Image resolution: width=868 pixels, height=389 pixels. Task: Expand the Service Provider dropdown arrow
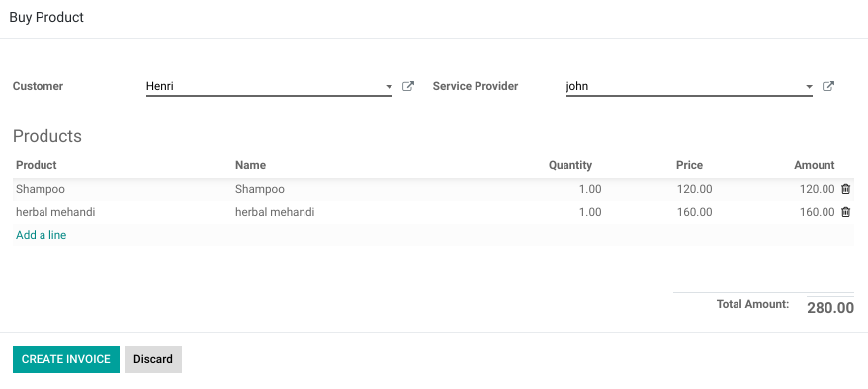(x=809, y=87)
